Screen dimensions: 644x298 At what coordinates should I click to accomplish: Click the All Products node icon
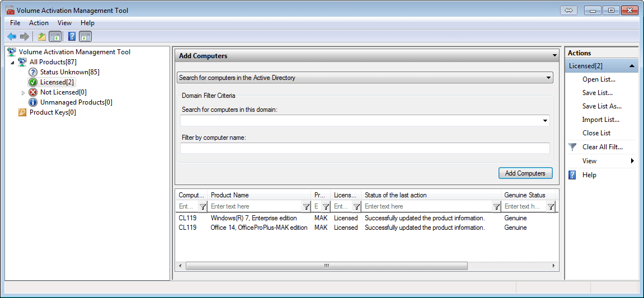point(22,62)
